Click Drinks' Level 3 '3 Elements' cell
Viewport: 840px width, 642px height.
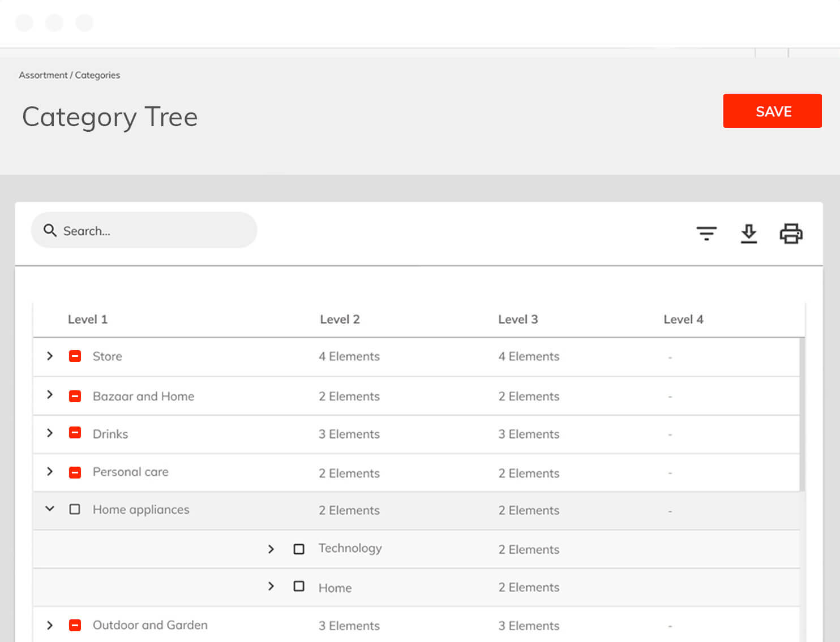pos(529,434)
